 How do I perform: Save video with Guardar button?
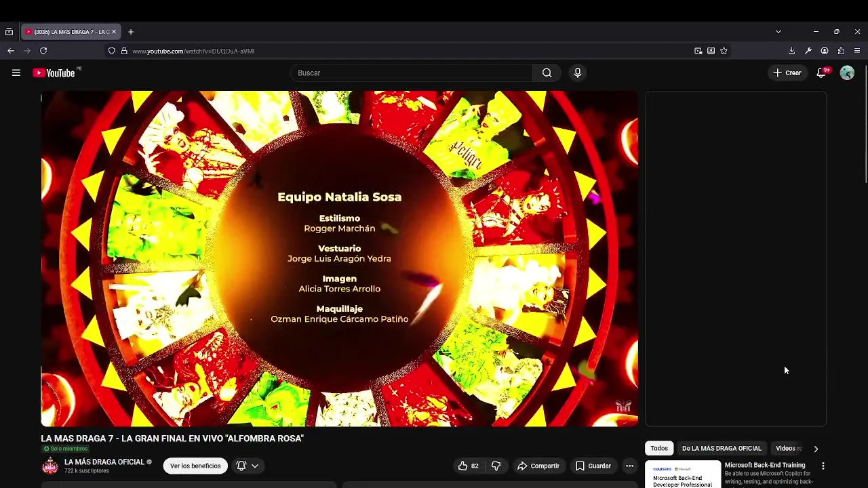pyautogui.click(x=593, y=466)
